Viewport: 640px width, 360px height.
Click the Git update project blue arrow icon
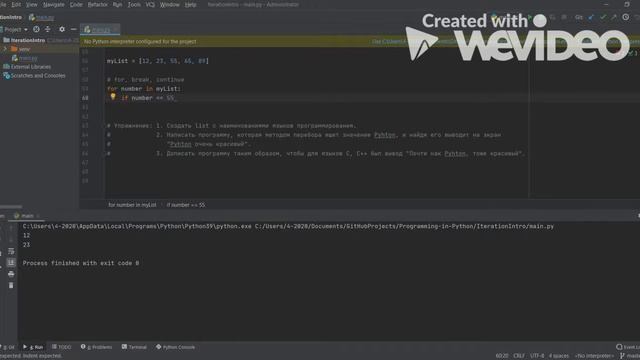[x=591, y=17]
